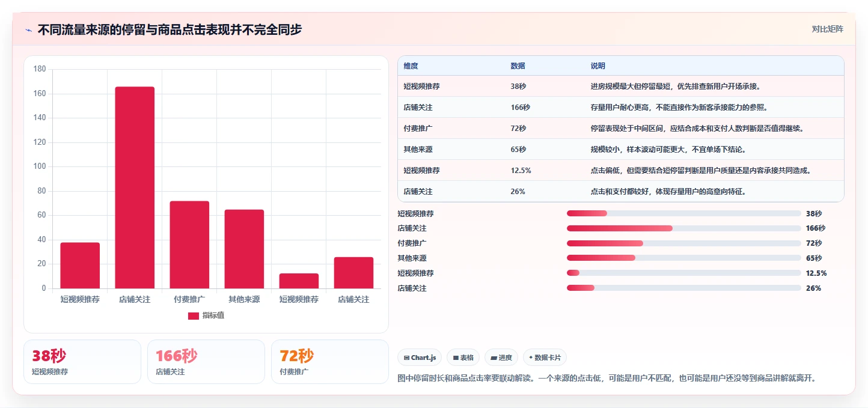Viewport: 868px width, 408px height.
Task: Open the 72秒 付费推广 stat card
Action: (x=330, y=362)
